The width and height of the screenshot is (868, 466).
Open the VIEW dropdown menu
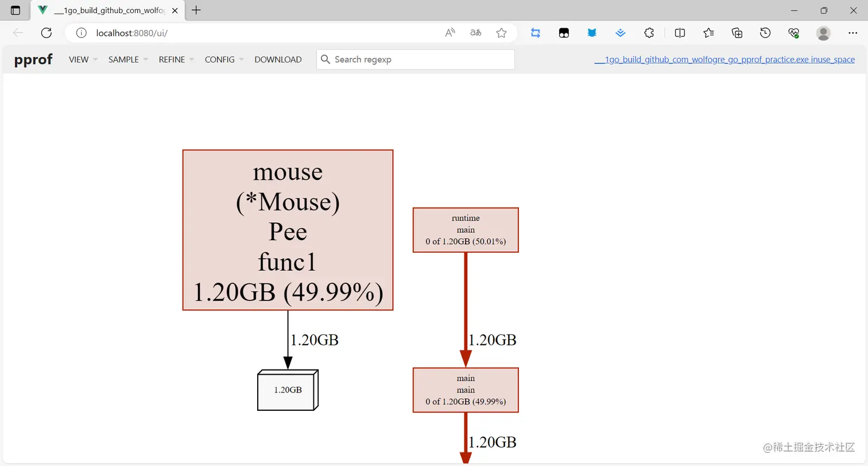(83, 59)
